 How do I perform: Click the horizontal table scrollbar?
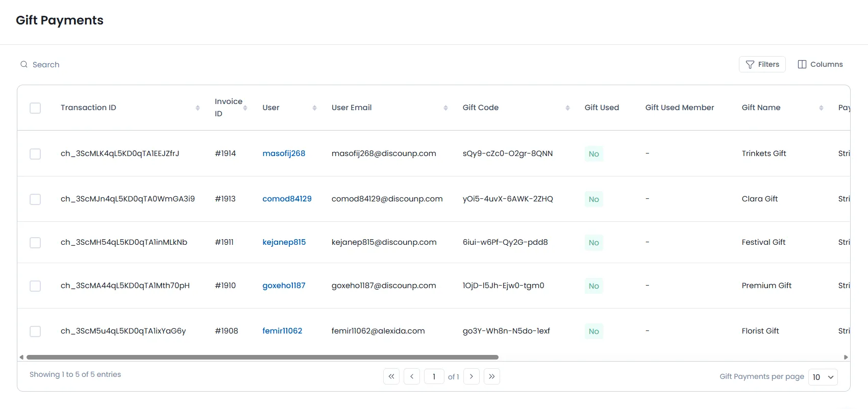[x=262, y=357]
